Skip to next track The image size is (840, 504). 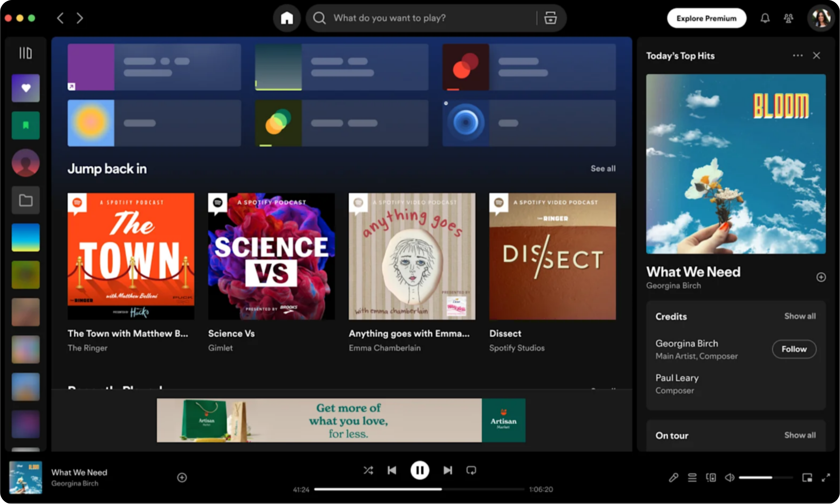point(448,471)
